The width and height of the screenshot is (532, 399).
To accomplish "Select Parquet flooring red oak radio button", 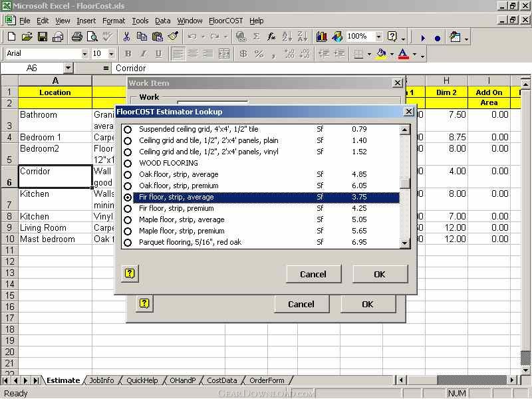I will click(128, 242).
